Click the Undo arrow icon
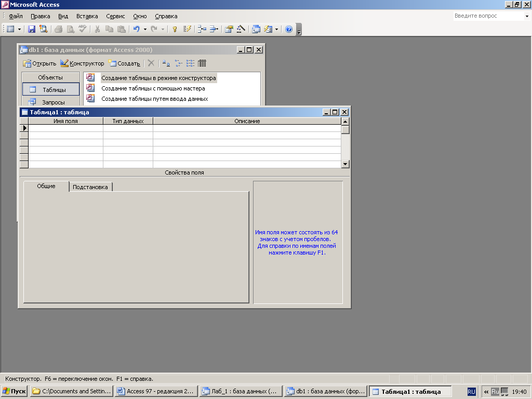532x399 pixels. click(137, 29)
